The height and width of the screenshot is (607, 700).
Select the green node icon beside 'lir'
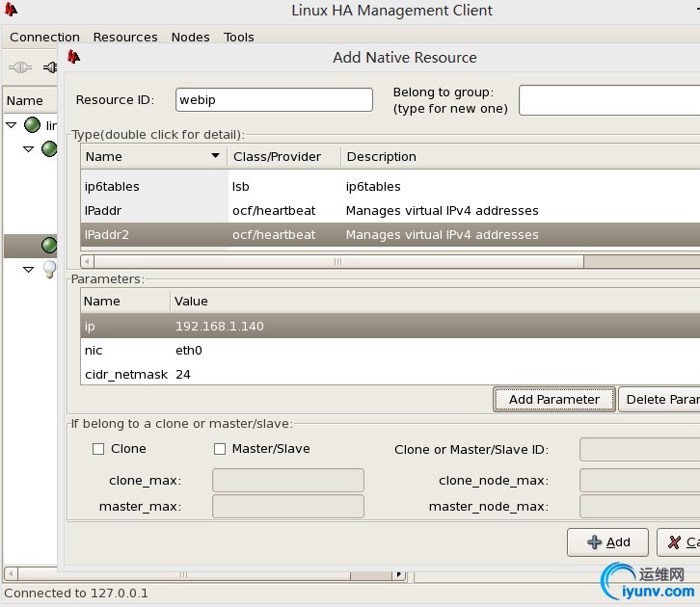click(32, 125)
